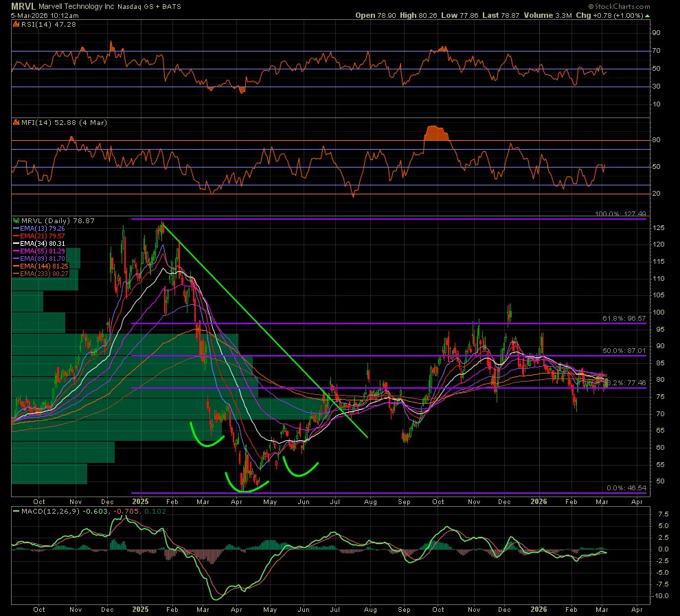Click the EMA(89) 81.70 legend entry
This screenshot has width=680, height=616.
pyautogui.click(x=39, y=259)
